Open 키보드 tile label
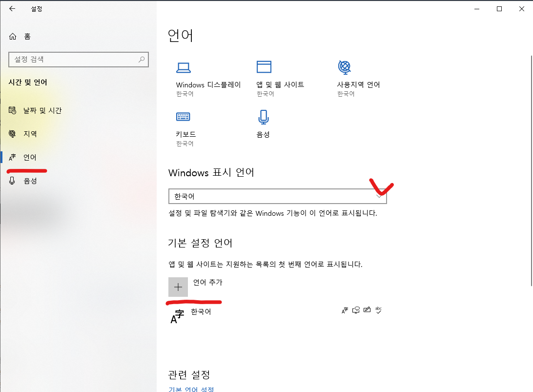The width and height of the screenshot is (533, 392). [186, 134]
